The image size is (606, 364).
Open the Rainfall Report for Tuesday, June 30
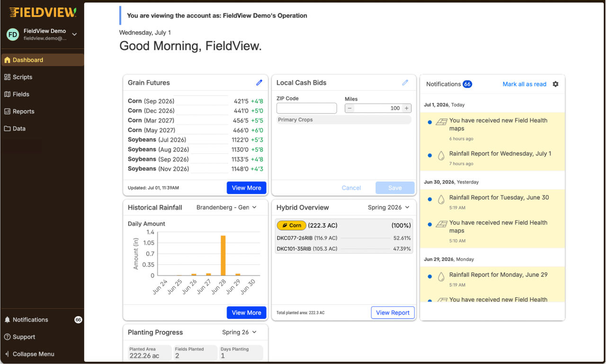tap(499, 197)
